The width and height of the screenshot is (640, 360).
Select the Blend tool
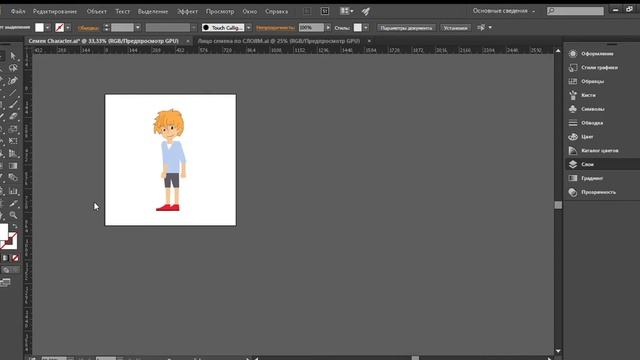[13, 178]
